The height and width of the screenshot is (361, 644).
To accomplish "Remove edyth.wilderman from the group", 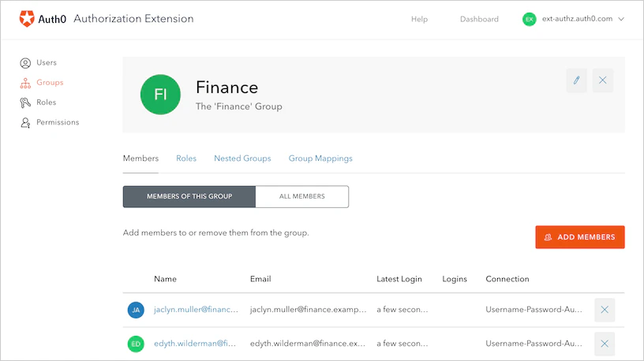I will pos(605,344).
